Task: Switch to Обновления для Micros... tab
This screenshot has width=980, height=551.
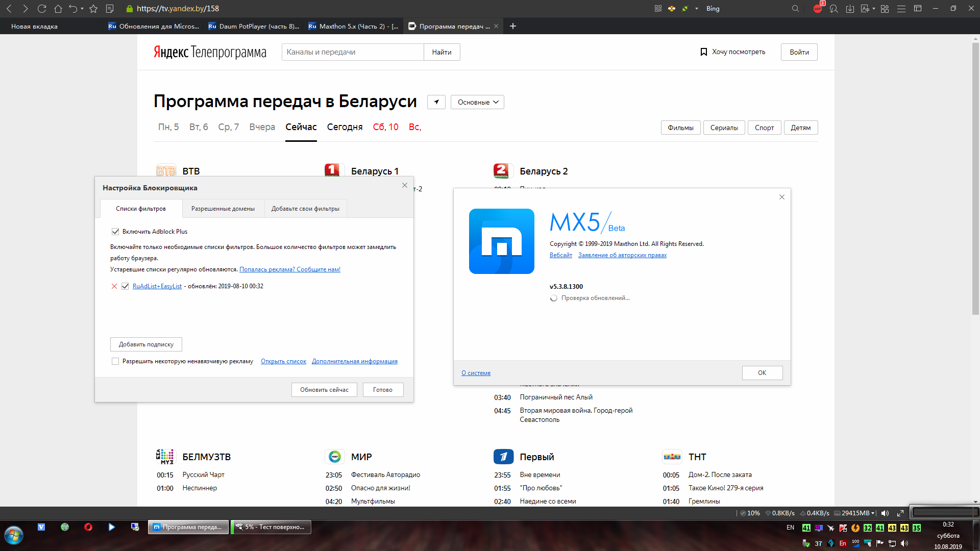Action: [154, 26]
